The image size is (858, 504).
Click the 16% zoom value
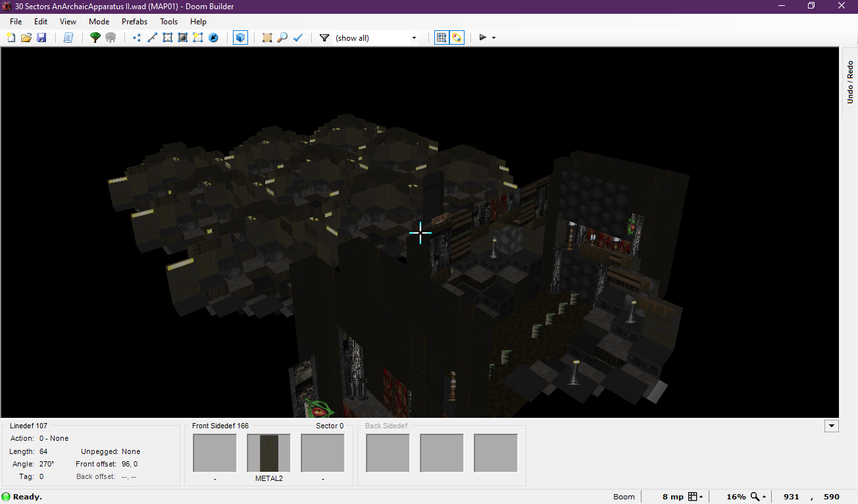736,497
